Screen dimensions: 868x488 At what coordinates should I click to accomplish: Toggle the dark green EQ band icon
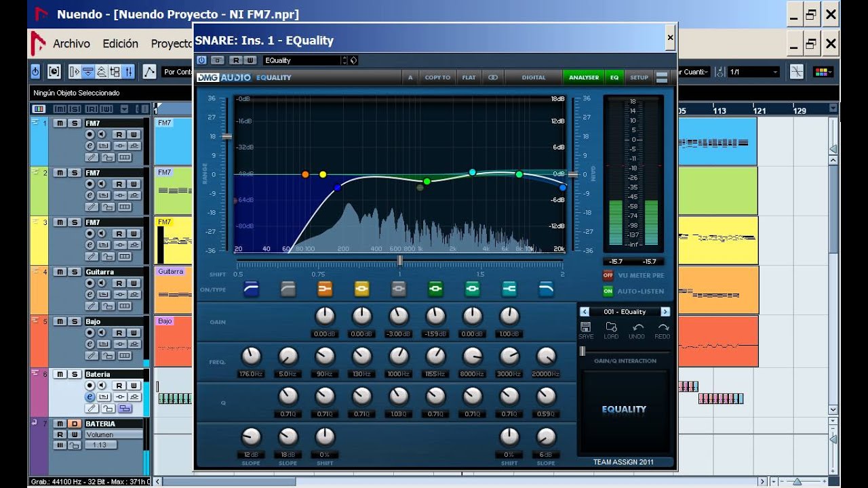(435, 289)
